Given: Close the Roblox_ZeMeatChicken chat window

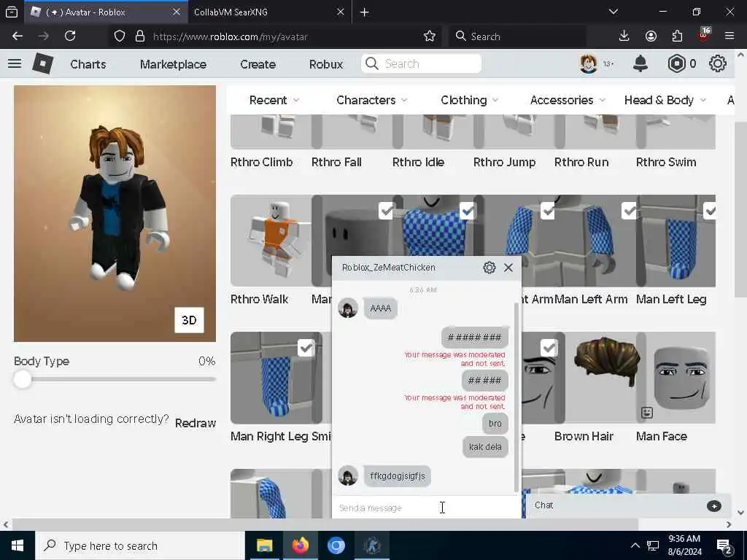Looking at the screenshot, I should point(508,268).
